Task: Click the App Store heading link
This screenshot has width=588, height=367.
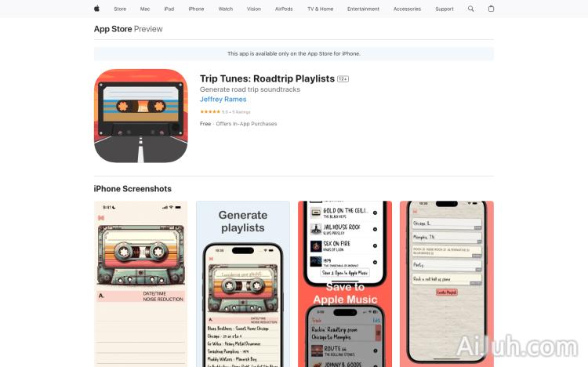Action: (x=113, y=29)
